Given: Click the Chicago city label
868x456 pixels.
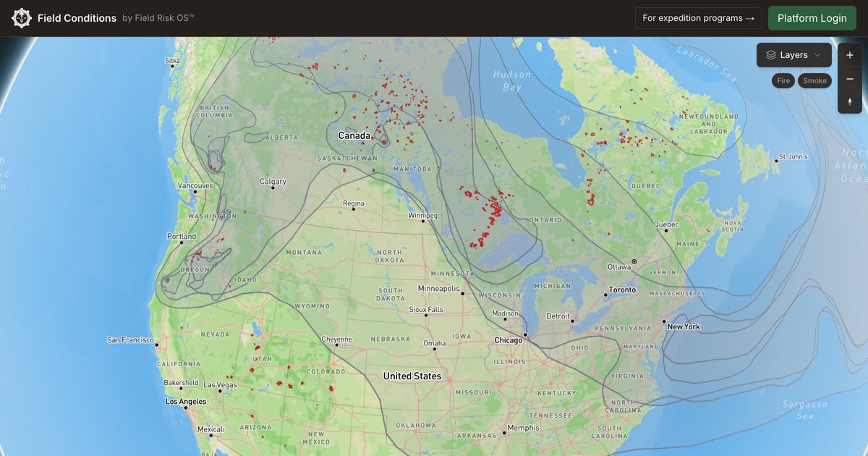Looking at the screenshot, I should point(508,340).
